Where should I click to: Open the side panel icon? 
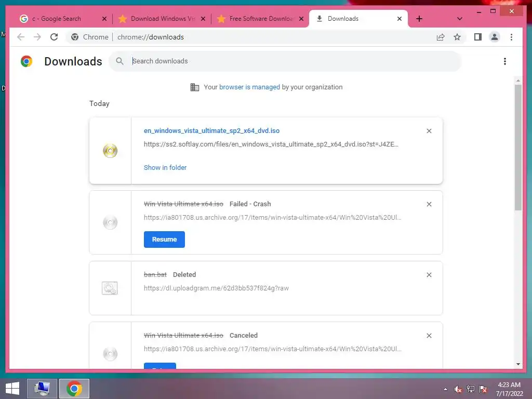tap(478, 37)
